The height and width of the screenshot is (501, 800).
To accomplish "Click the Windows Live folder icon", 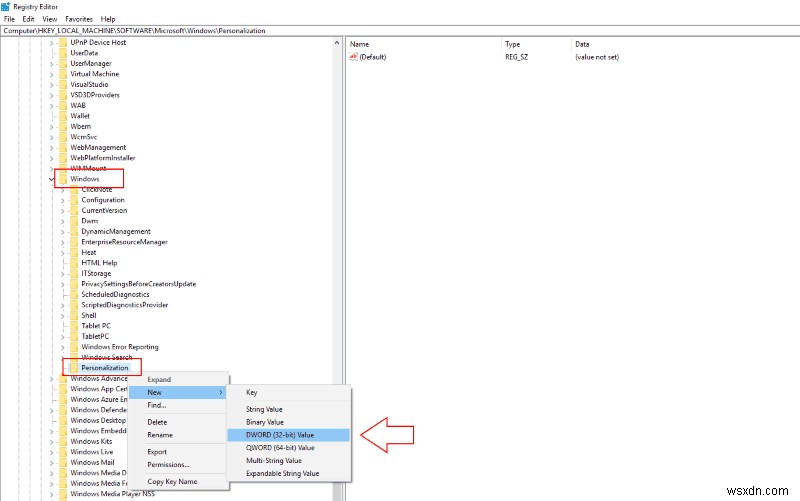I will pos(63,452).
